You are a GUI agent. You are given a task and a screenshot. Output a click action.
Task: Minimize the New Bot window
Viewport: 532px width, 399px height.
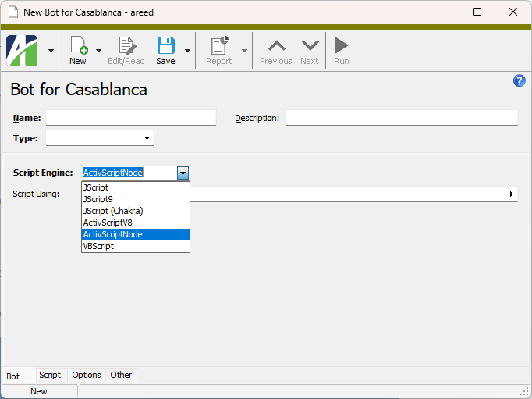[x=442, y=12]
